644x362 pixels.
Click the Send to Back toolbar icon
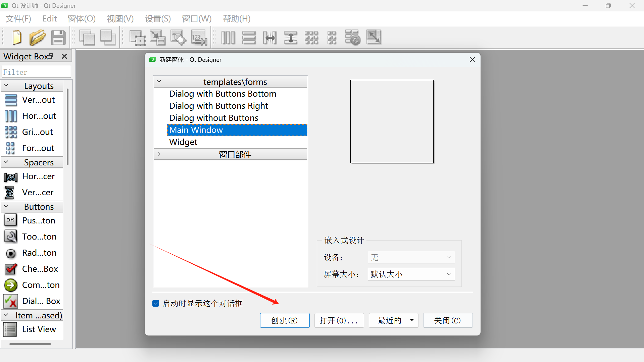[87, 37]
